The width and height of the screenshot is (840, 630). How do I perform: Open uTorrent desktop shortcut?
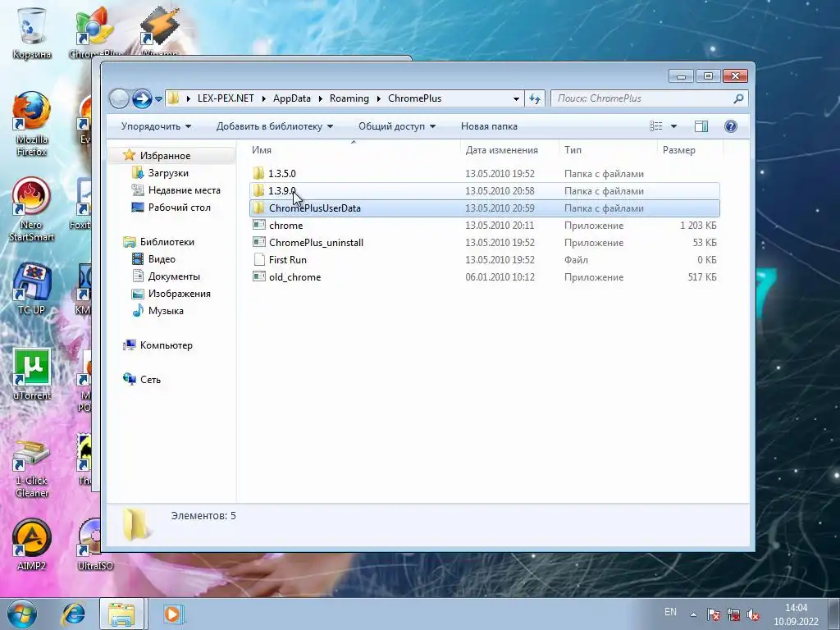tap(31, 374)
